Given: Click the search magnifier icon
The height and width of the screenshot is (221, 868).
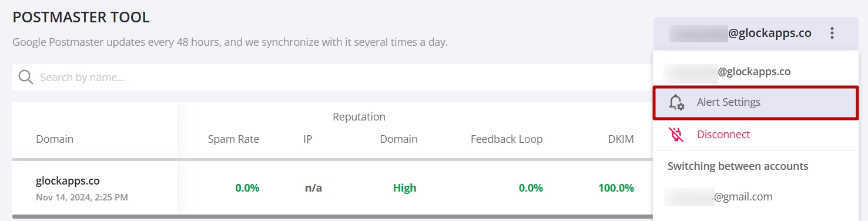Looking at the screenshot, I should click(25, 78).
